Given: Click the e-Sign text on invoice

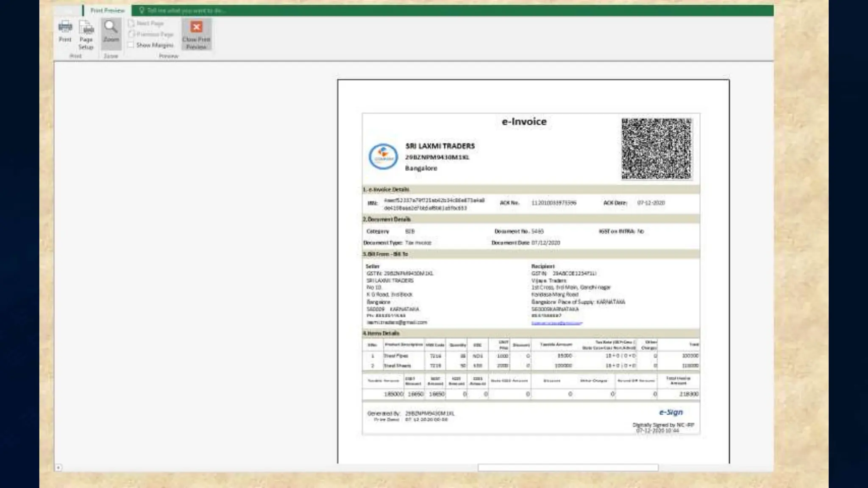Looking at the screenshot, I should coord(670,412).
